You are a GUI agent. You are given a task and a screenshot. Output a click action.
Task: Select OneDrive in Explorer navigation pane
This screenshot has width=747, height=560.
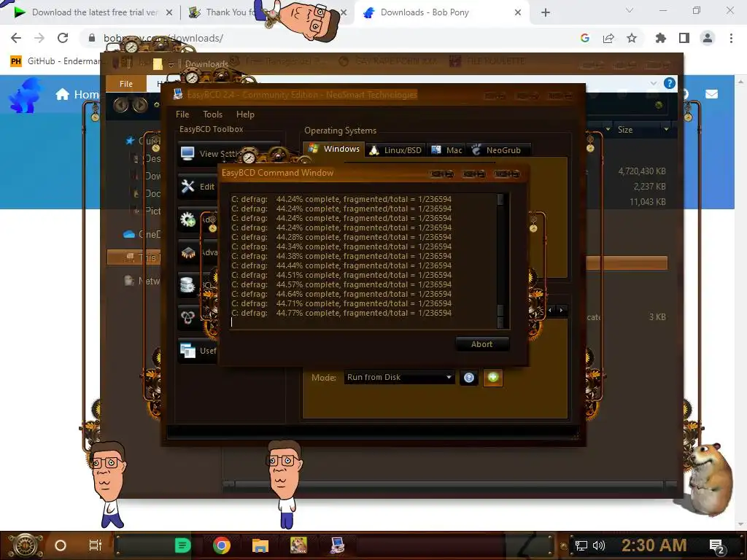pyautogui.click(x=142, y=234)
